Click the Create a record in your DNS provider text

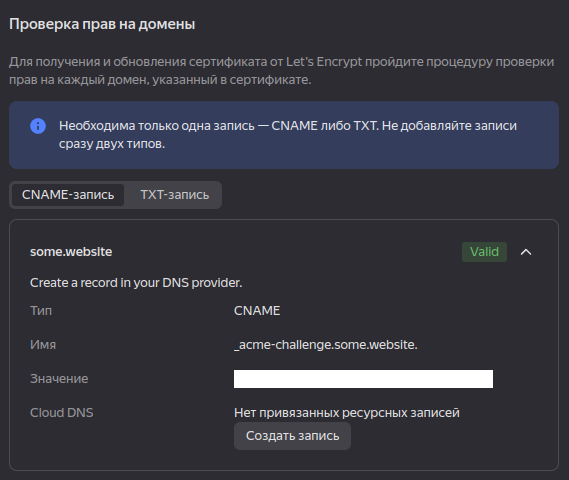pyautogui.click(x=136, y=283)
